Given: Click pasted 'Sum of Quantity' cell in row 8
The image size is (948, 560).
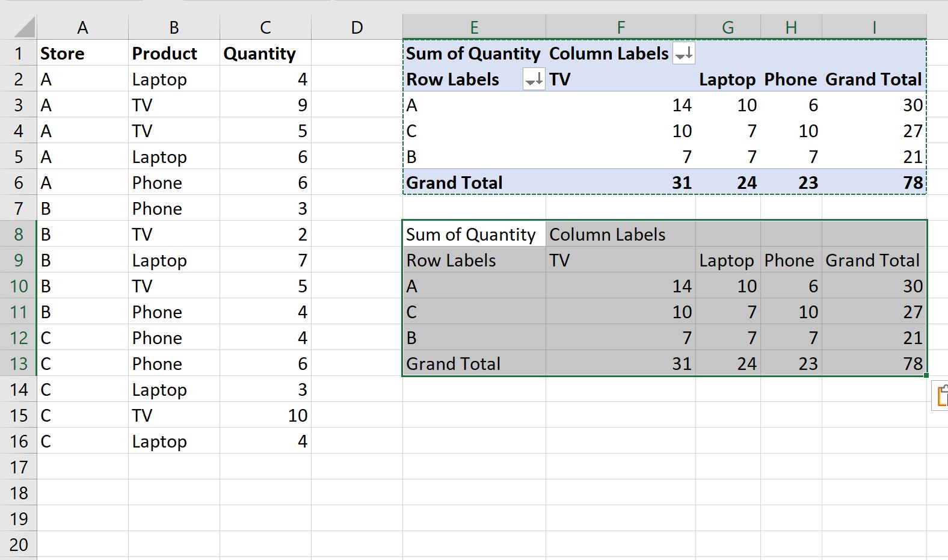Looking at the screenshot, I should coord(474,235).
